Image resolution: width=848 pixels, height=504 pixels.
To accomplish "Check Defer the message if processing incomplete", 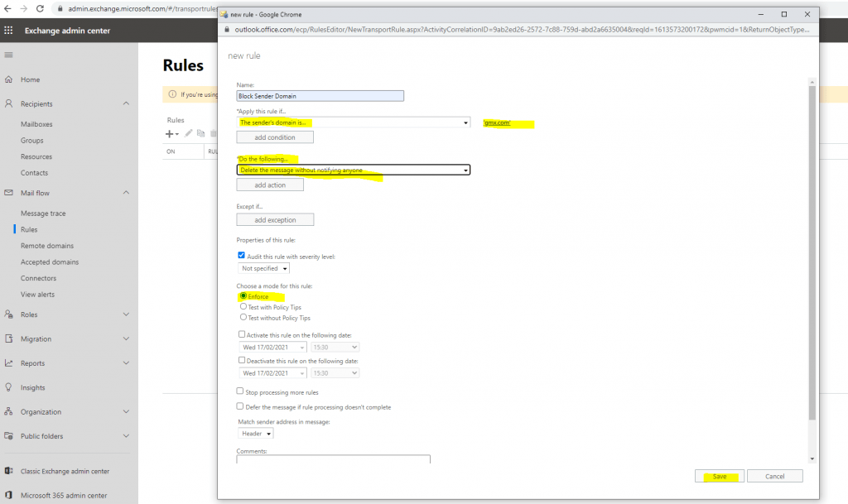I will point(240,406).
